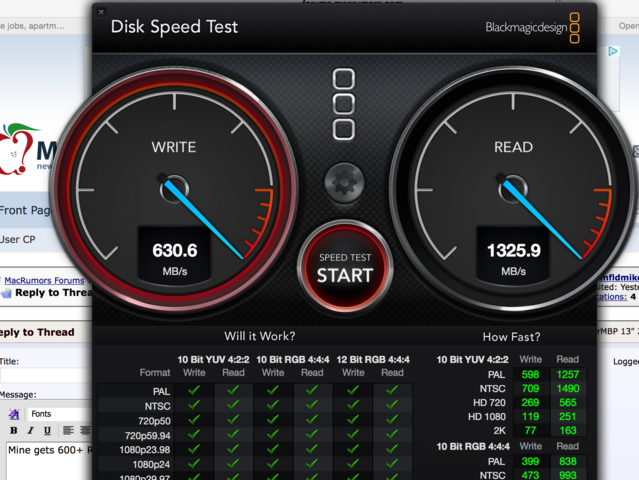The image size is (639, 480).
Task: Open the User CP link in browser
Action: coord(18,239)
